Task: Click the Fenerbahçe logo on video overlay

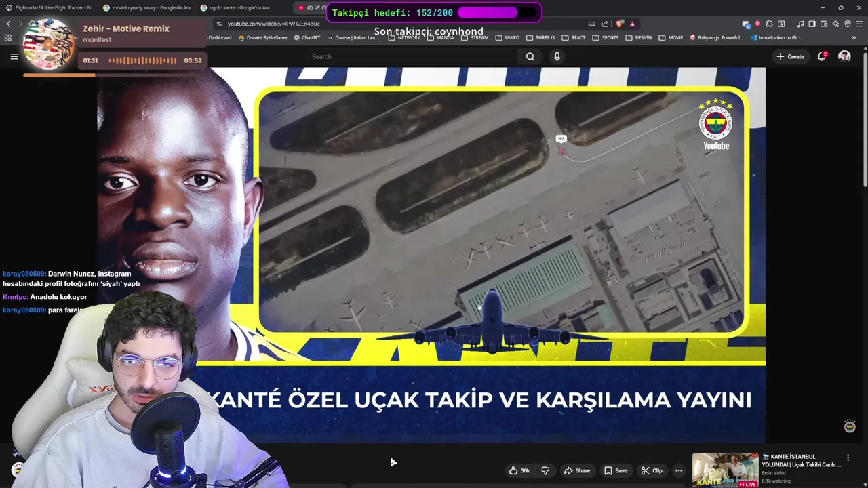Action: (715, 122)
